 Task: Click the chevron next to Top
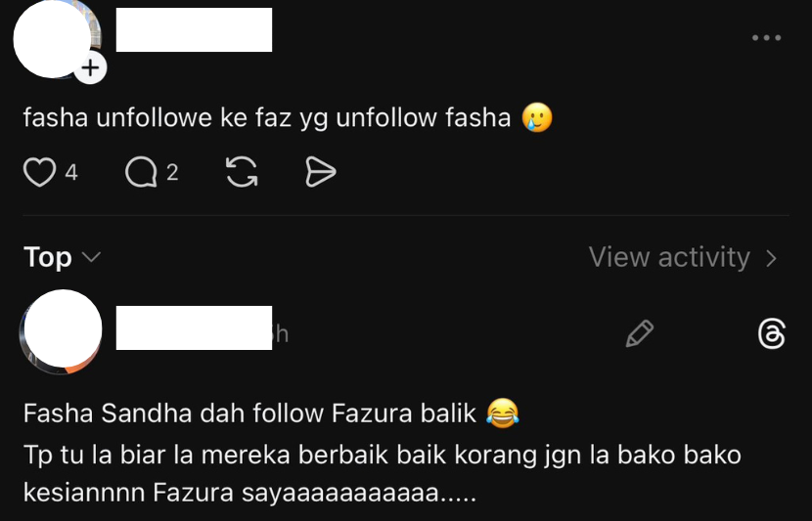pyautogui.click(x=92, y=257)
